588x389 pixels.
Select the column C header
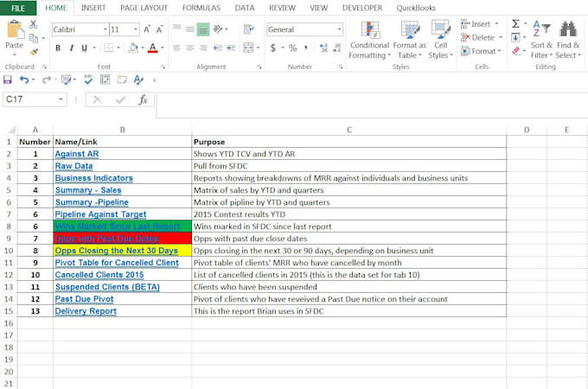(x=349, y=130)
